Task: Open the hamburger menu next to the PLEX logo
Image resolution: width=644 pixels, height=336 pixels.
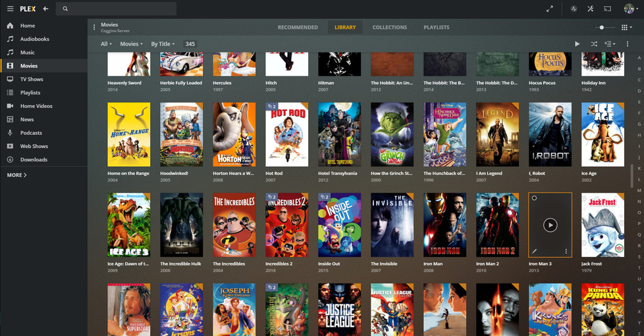Action: coord(11,9)
